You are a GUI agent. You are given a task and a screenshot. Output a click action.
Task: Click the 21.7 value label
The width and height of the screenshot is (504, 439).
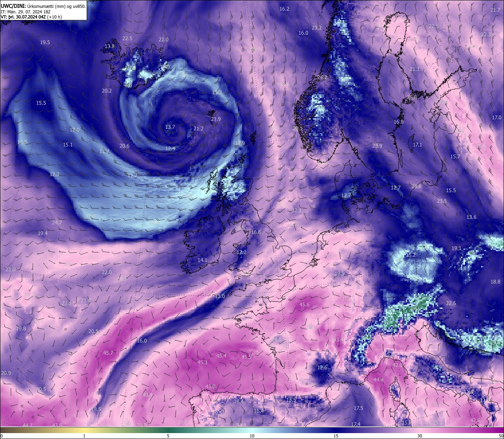495,10
